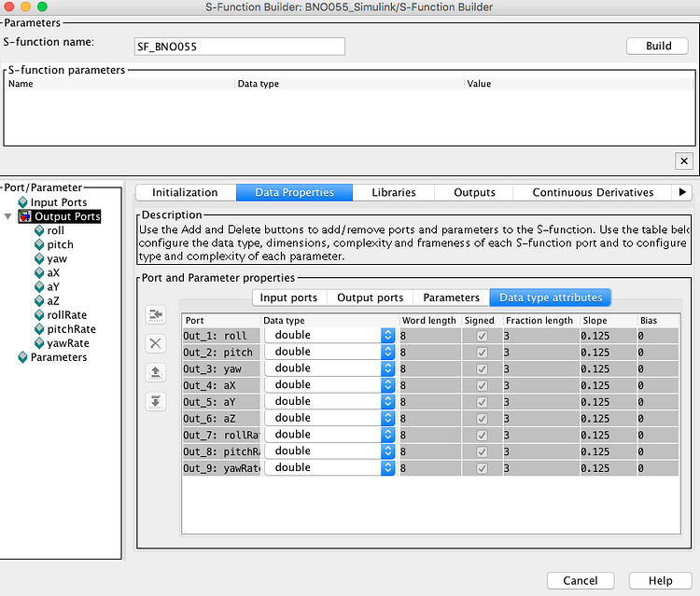Switch to Output ports sub-tab
Screen dimensions: 700x596
click(x=371, y=298)
